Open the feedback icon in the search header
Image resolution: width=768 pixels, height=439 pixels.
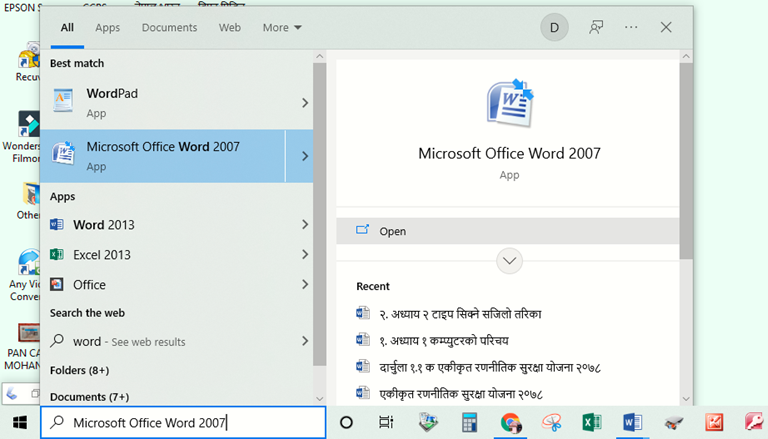pyautogui.click(x=596, y=27)
